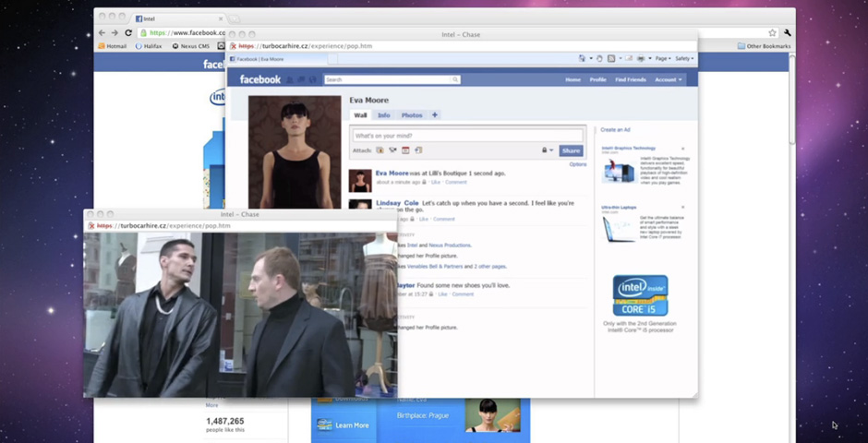Screen dimensions: 868x443
Task: Click the Intel Core i5 badge
Action: (640, 294)
